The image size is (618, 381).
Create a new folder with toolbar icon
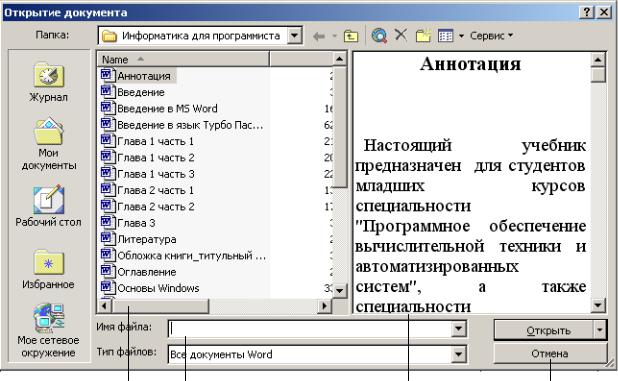click(423, 36)
